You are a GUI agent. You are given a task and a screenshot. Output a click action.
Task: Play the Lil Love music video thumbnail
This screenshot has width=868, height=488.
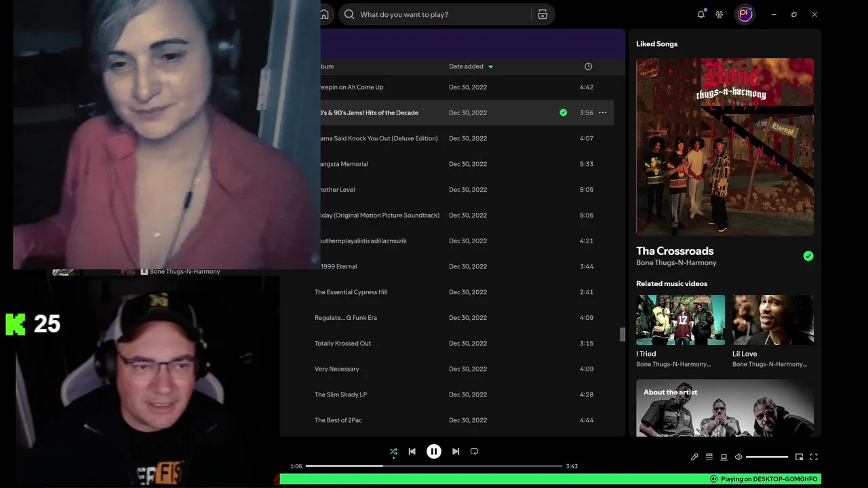coord(773,319)
